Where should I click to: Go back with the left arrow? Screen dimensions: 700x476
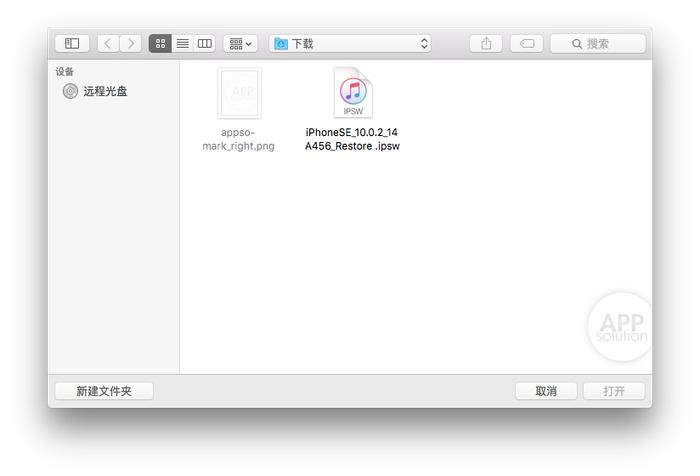[x=108, y=43]
